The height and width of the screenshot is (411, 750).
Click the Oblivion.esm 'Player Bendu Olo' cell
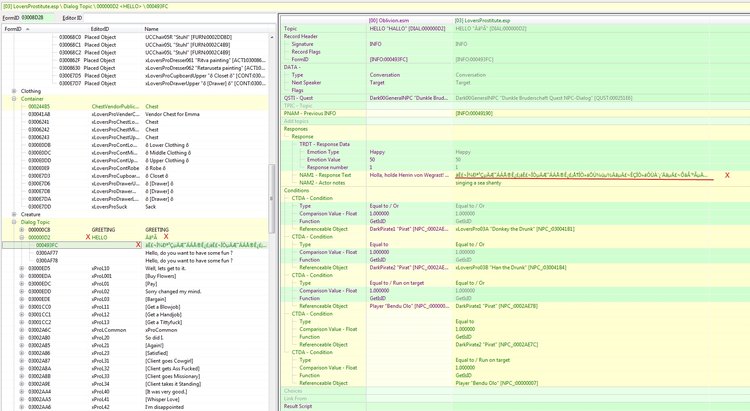[409, 306]
